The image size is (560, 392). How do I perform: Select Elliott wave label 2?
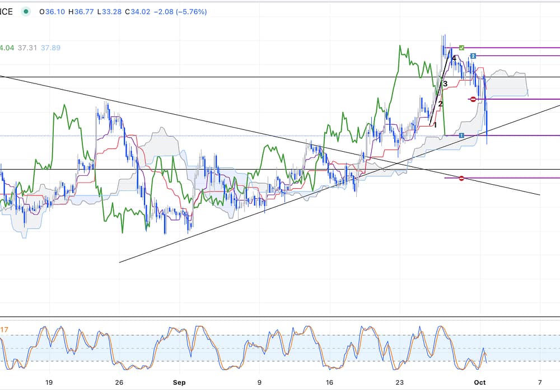point(440,104)
